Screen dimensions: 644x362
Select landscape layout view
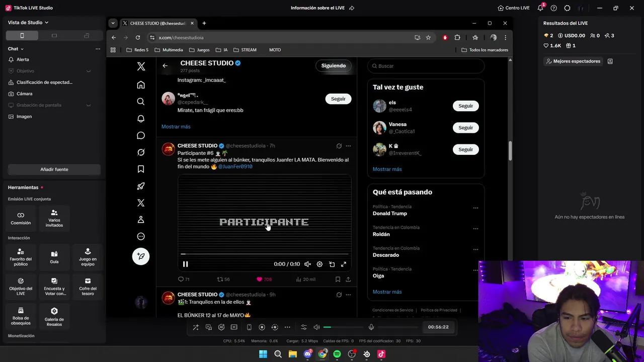click(x=54, y=36)
